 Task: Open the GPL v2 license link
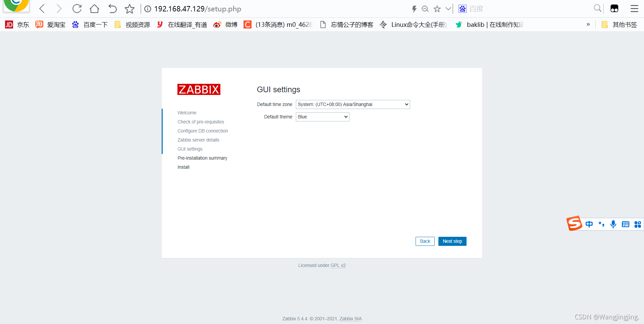[x=338, y=265]
